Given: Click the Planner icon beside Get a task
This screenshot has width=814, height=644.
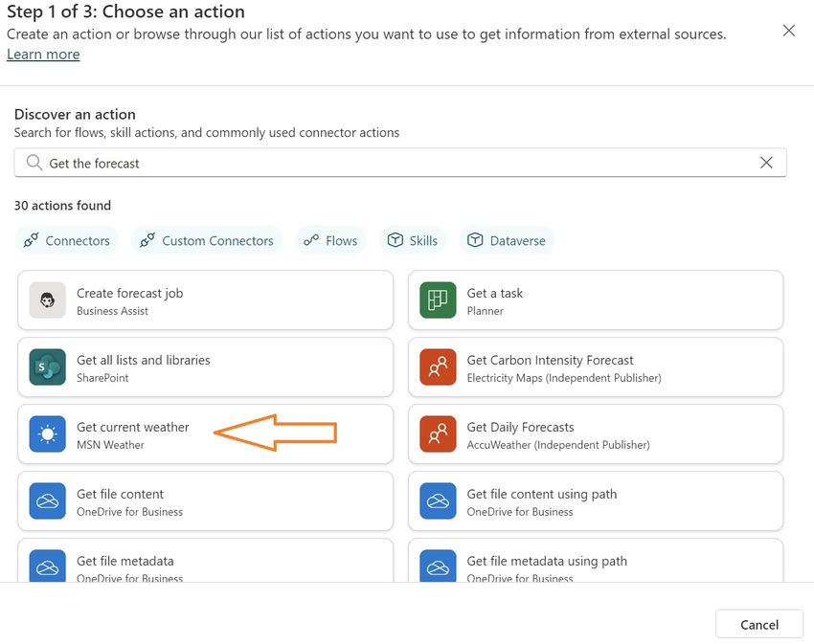Looking at the screenshot, I should pos(438,300).
